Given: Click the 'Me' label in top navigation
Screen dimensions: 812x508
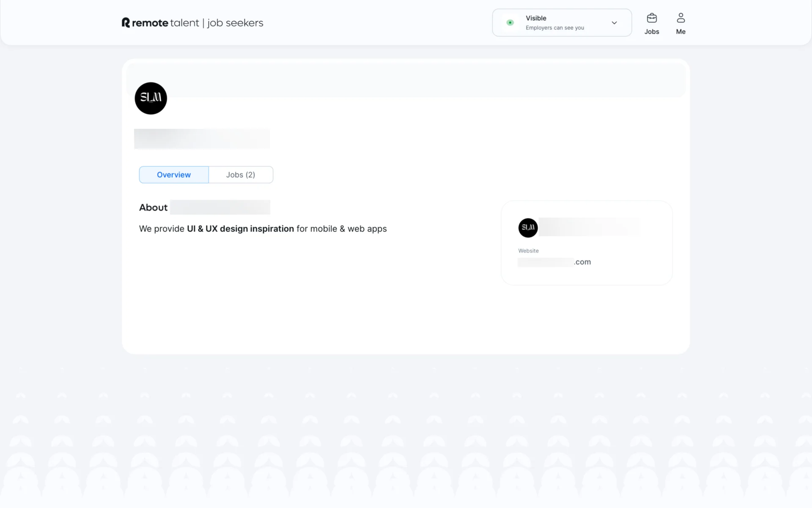Looking at the screenshot, I should (x=680, y=32).
